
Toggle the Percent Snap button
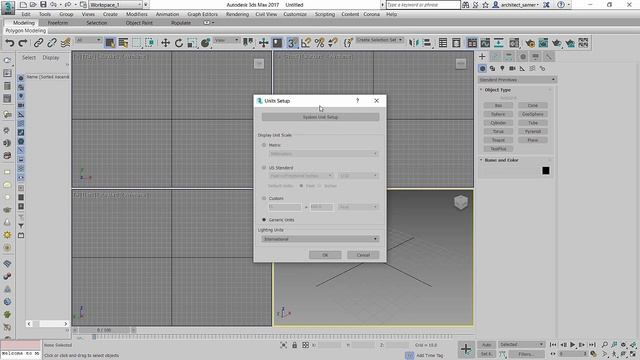(x=319, y=42)
